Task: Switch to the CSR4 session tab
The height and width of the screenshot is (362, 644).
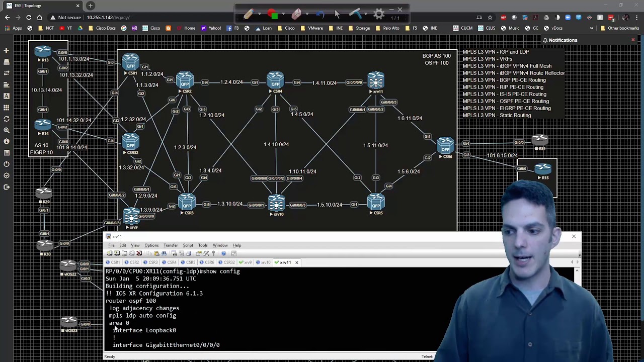Action: (x=170, y=262)
